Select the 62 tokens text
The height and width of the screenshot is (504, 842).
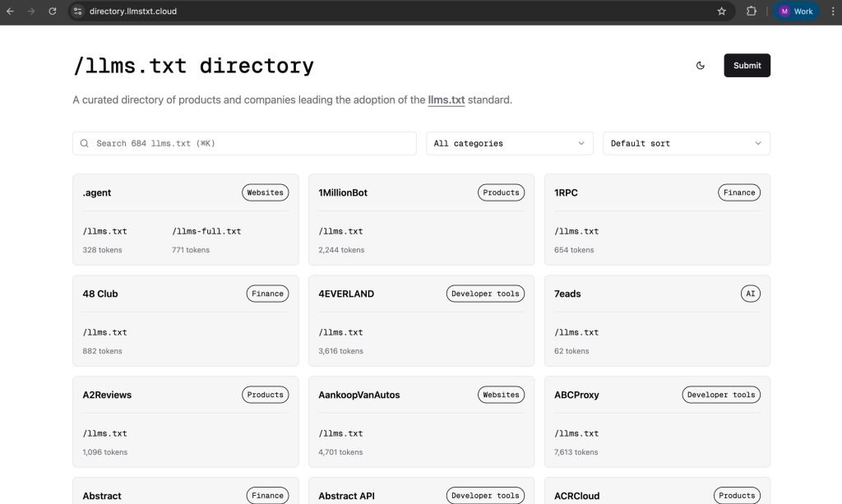pyautogui.click(x=571, y=351)
